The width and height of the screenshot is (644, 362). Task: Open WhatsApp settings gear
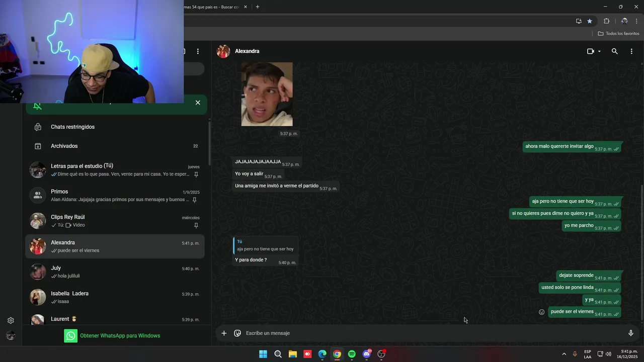[x=11, y=320]
